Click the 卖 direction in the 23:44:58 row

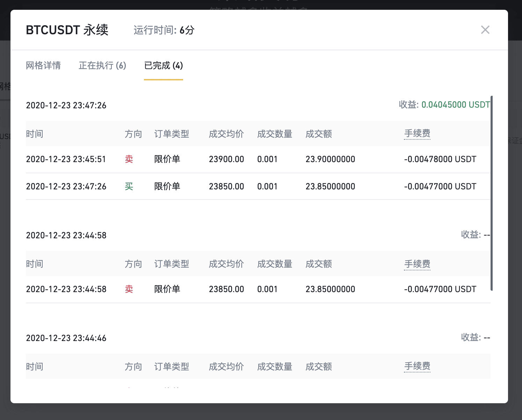pyautogui.click(x=129, y=289)
